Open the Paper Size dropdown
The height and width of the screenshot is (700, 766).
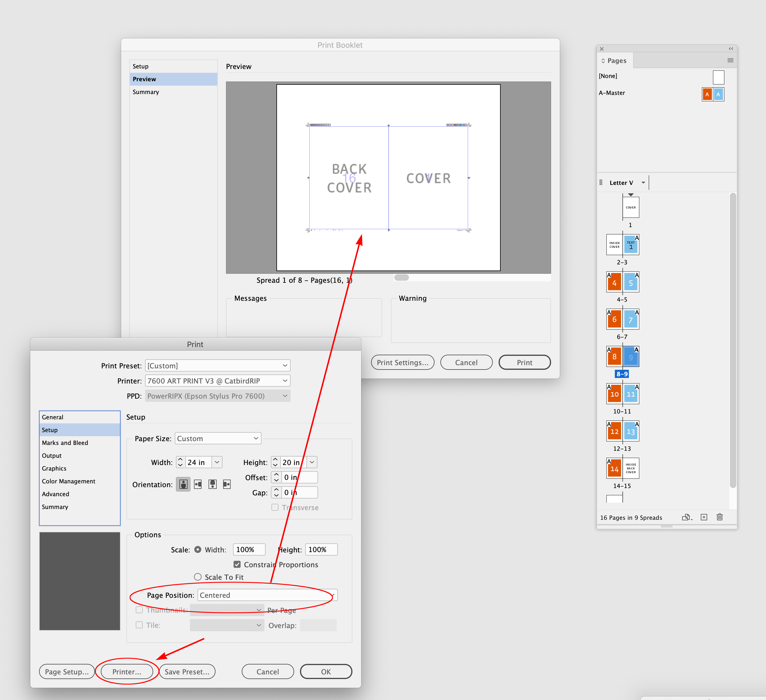pos(218,438)
